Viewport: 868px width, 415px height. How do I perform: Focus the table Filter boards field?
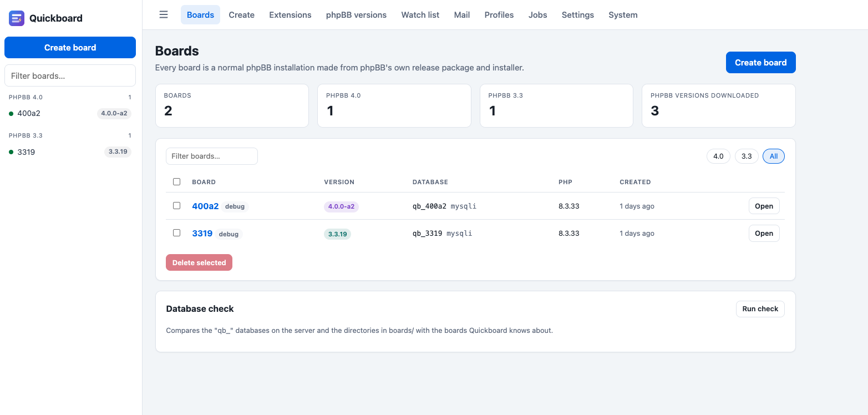(212, 156)
